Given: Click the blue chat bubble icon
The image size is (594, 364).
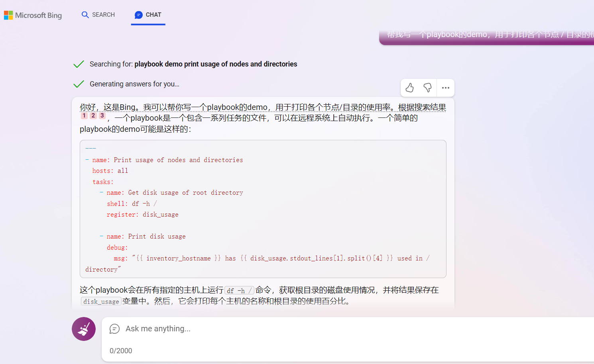Looking at the screenshot, I should point(138,15).
